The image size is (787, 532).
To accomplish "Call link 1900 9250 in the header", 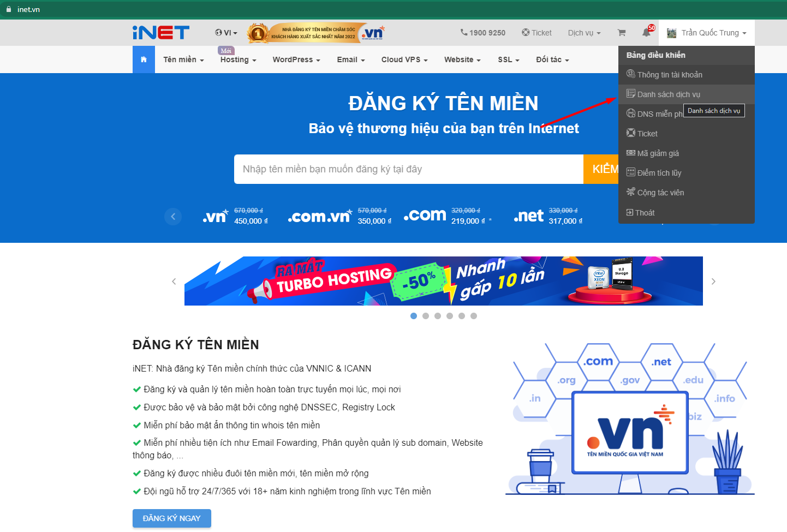I will click(487, 33).
